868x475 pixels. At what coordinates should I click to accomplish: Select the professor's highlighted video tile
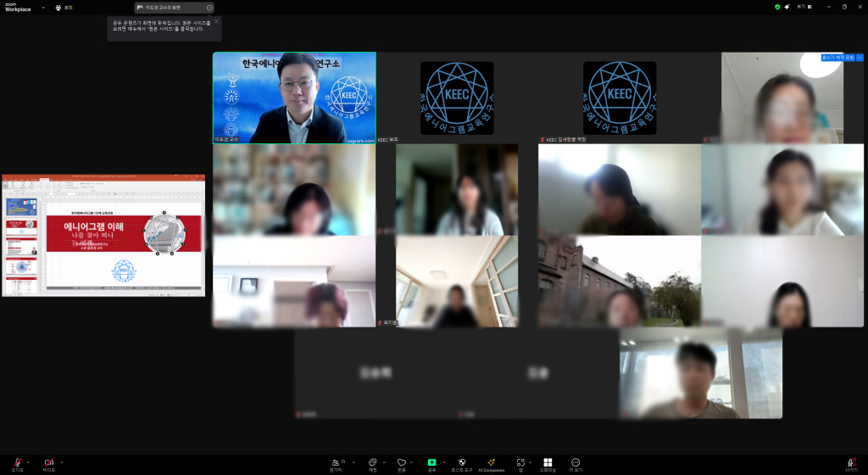[x=294, y=98]
